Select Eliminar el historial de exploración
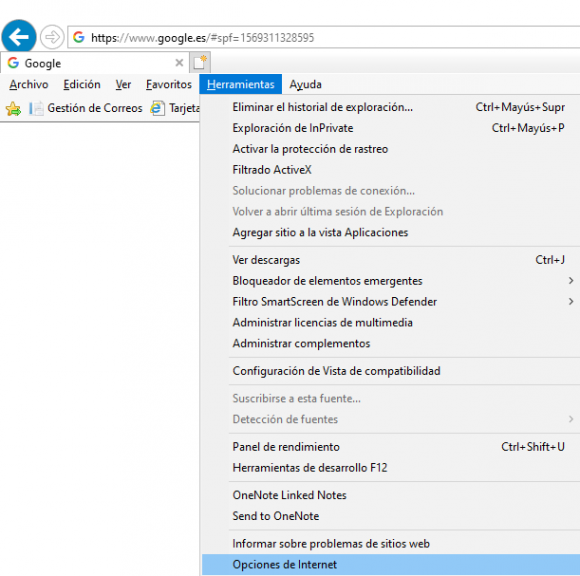Image resolution: width=580 pixels, height=576 pixels. [x=391, y=107]
